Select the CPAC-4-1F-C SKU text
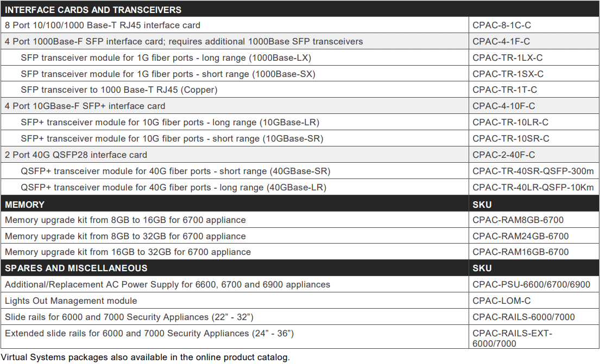 point(501,41)
